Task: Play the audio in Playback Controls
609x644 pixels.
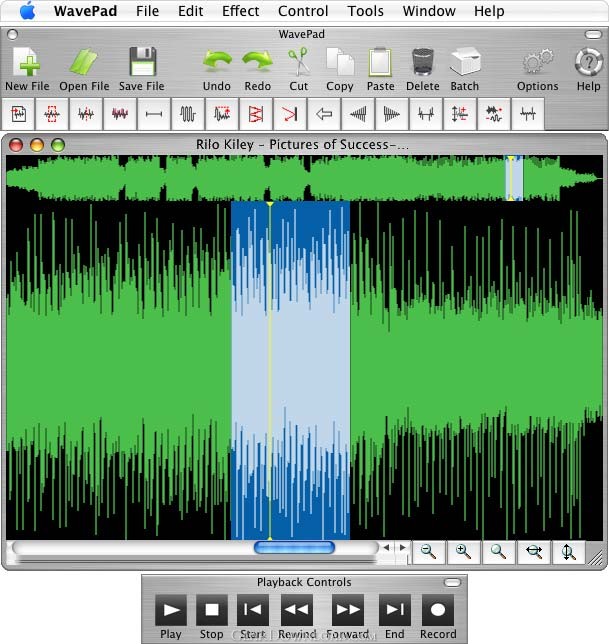Action: 171,610
